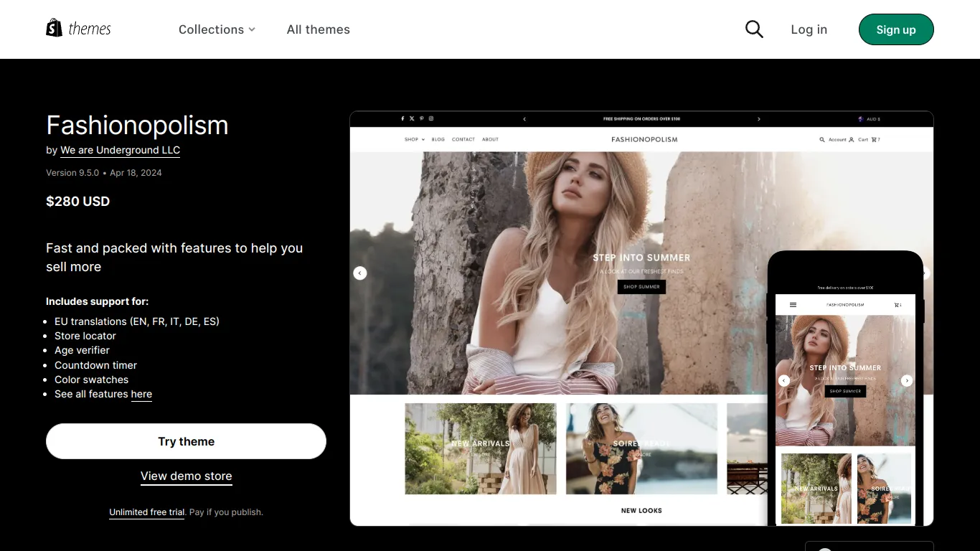Open the search magnifier in the header
This screenshot has width=980, height=551.
(754, 29)
